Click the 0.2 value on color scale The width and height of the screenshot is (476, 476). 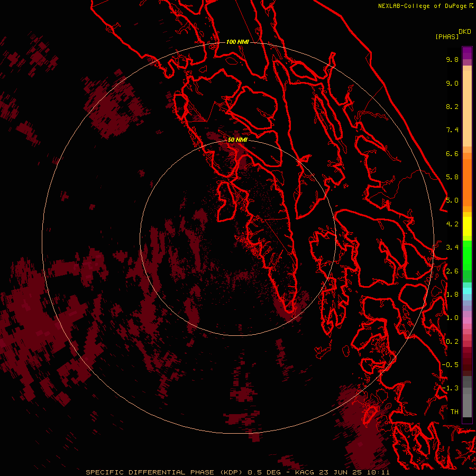(452, 342)
